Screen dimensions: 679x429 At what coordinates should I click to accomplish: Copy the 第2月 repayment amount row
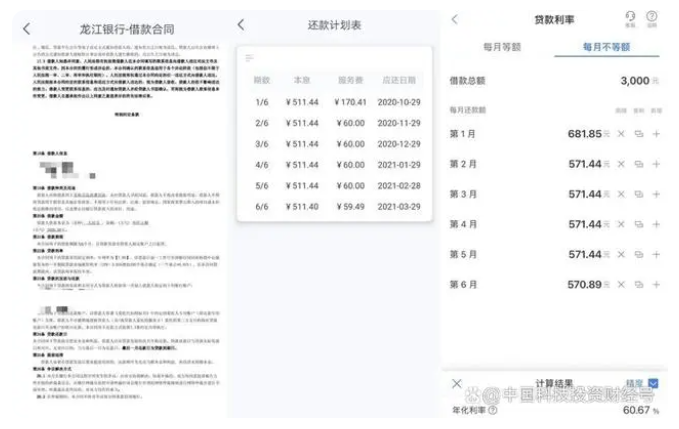tap(638, 164)
